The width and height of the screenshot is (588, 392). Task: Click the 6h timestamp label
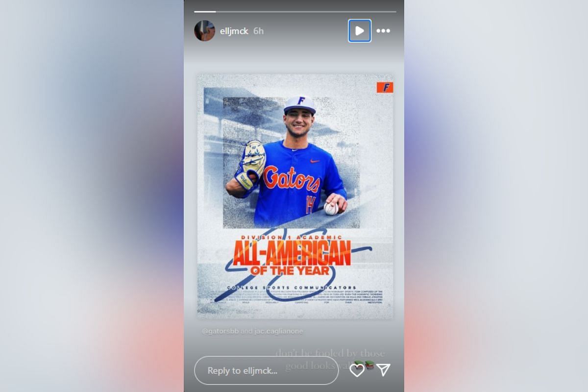[x=258, y=31]
